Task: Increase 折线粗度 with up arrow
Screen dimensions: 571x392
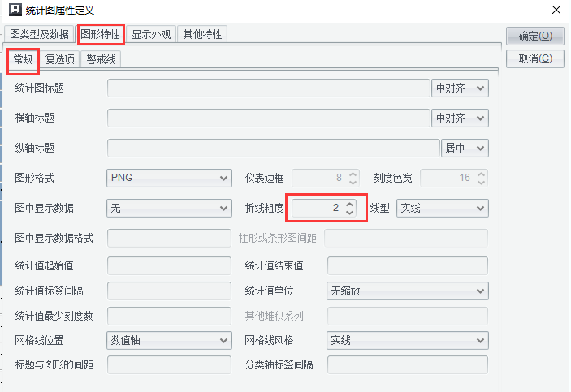Action: click(349, 204)
